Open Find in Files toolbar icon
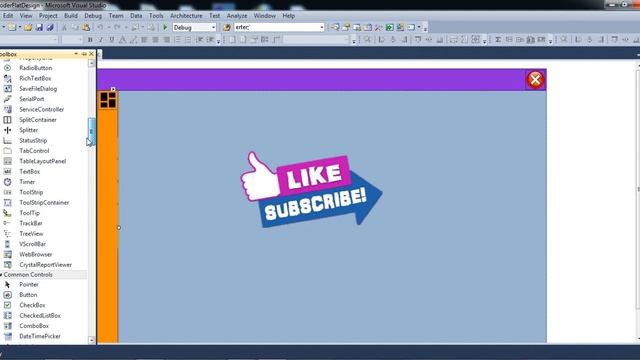640x360 pixels. [x=227, y=27]
